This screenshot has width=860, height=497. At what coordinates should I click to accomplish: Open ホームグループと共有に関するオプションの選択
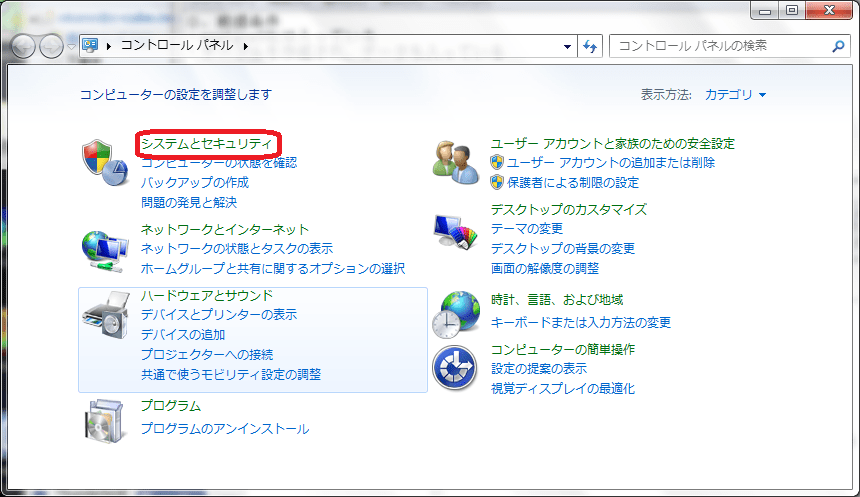coord(273,268)
